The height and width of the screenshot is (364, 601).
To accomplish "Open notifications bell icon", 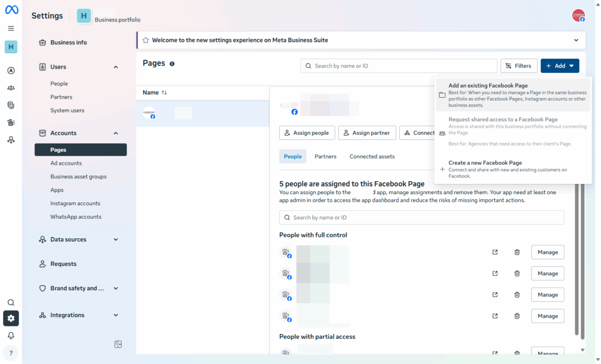I will click(11, 335).
